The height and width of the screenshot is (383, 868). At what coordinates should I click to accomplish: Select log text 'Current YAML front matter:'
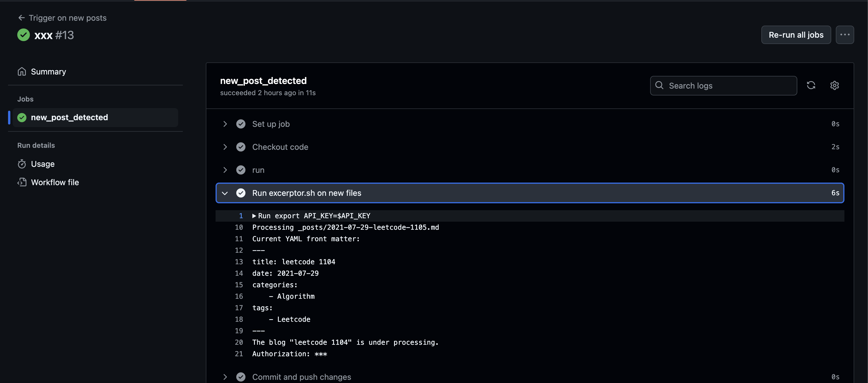tap(306, 239)
